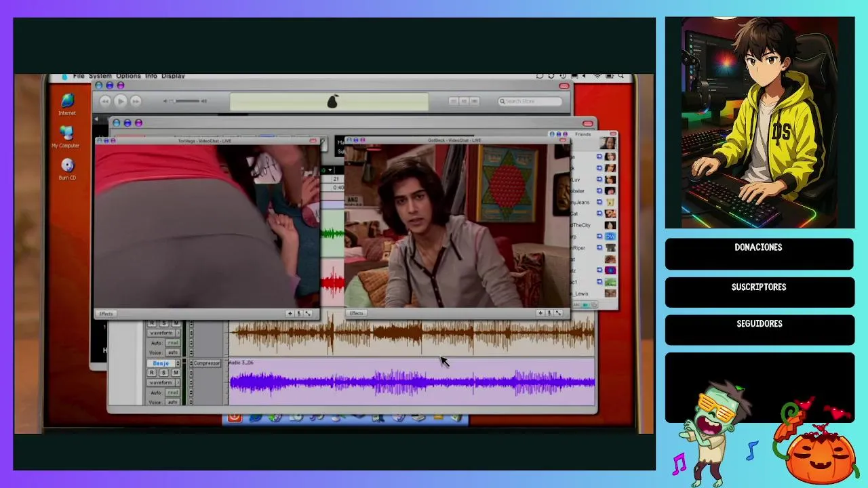Click the SEGUIDORES panel
Viewport: 868px width, 488px height.
tap(759, 329)
